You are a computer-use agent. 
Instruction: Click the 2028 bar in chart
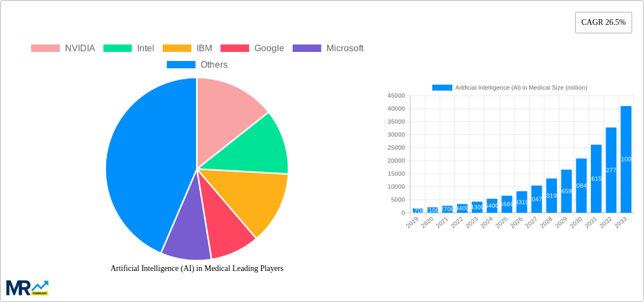551,195
